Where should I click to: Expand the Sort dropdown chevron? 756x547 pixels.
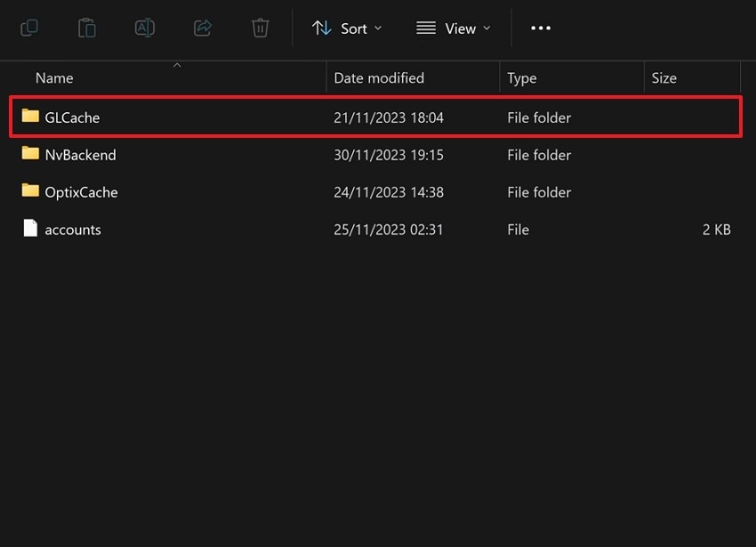(x=377, y=28)
